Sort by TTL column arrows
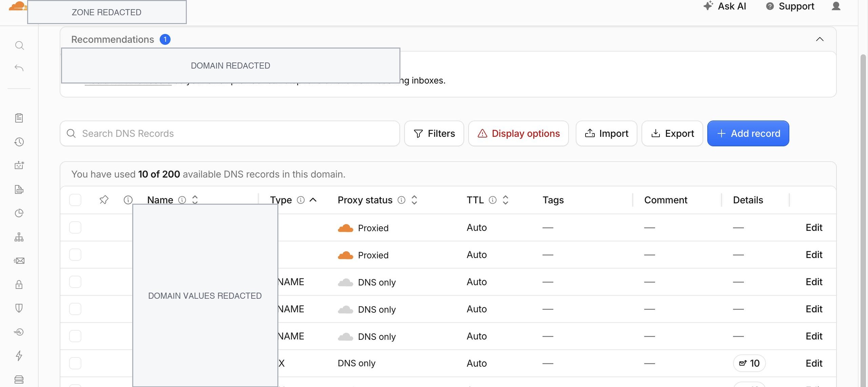 click(x=505, y=200)
